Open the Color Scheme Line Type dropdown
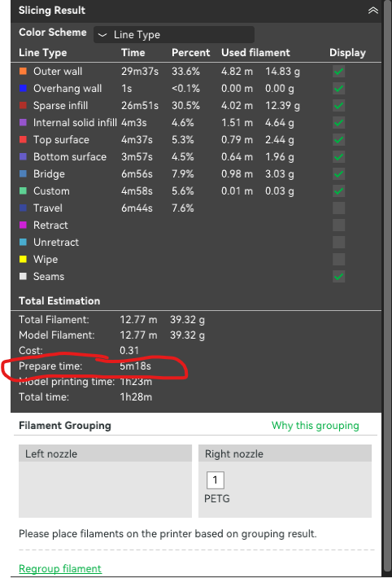The image size is (392, 578). [x=174, y=35]
